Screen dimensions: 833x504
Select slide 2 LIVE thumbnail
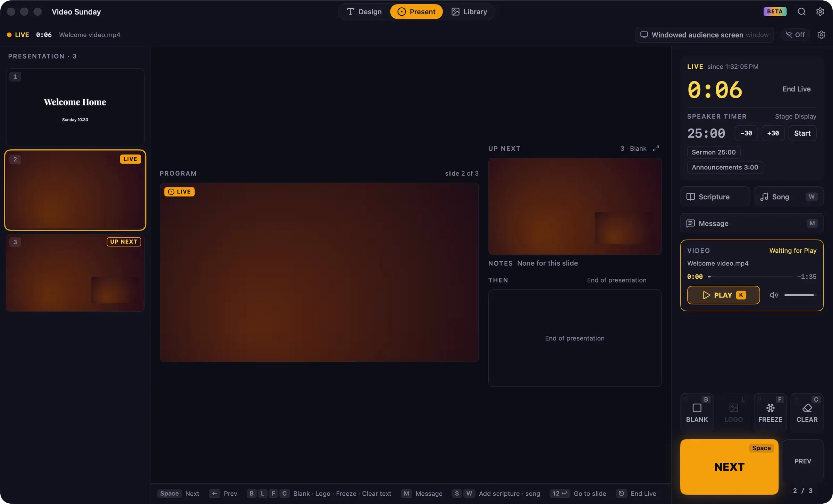click(75, 190)
